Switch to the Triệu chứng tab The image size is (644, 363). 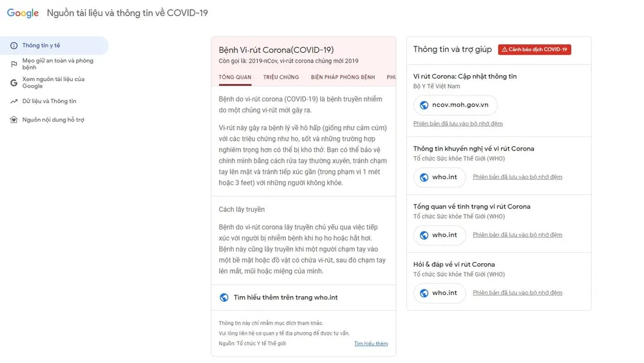pyautogui.click(x=281, y=77)
